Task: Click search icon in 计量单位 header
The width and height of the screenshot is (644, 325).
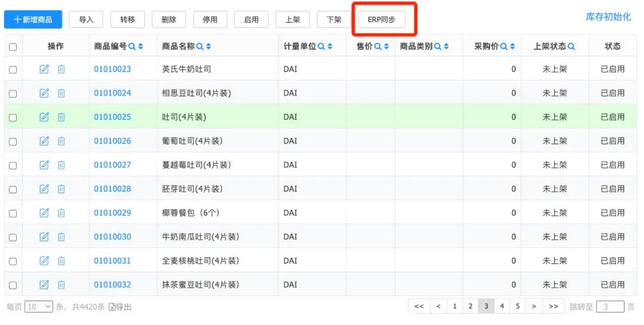Action: point(321,47)
